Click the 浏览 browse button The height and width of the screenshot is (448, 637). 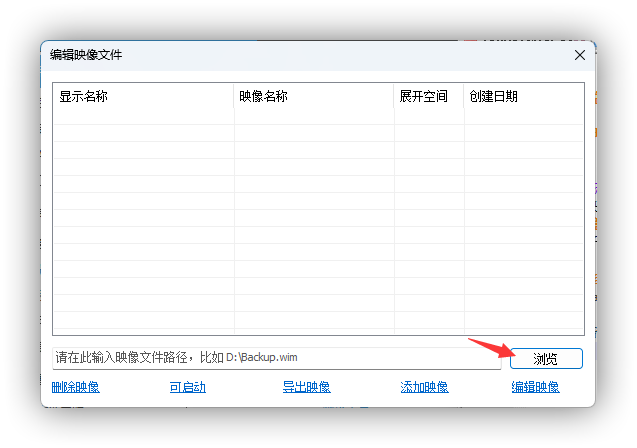(x=546, y=358)
